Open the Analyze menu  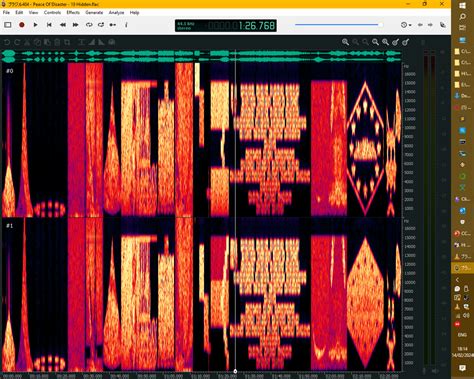[116, 12]
